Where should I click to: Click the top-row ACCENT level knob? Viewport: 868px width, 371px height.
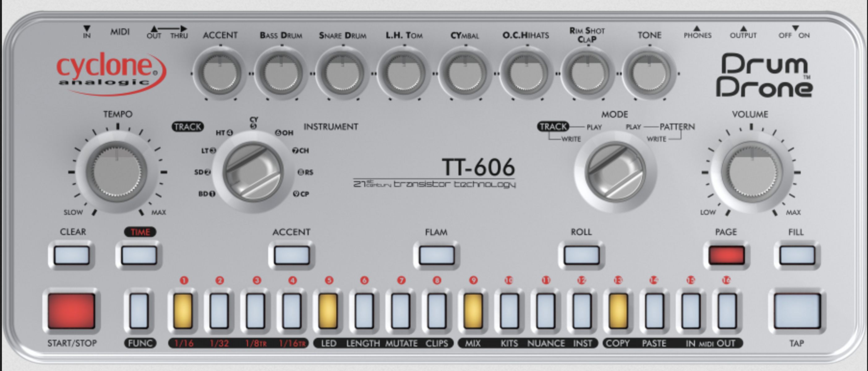pos(220,73)
